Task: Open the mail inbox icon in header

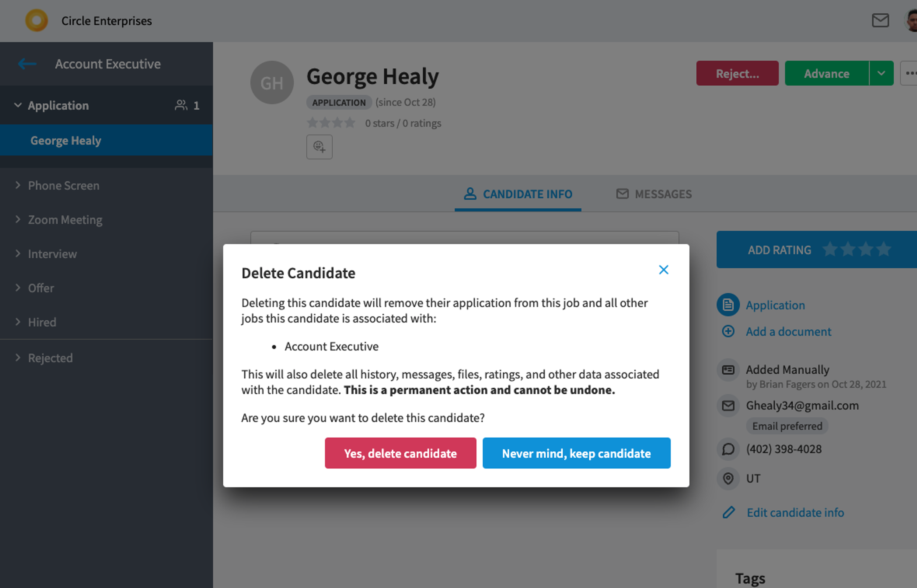Action: [x=880, y=20]
